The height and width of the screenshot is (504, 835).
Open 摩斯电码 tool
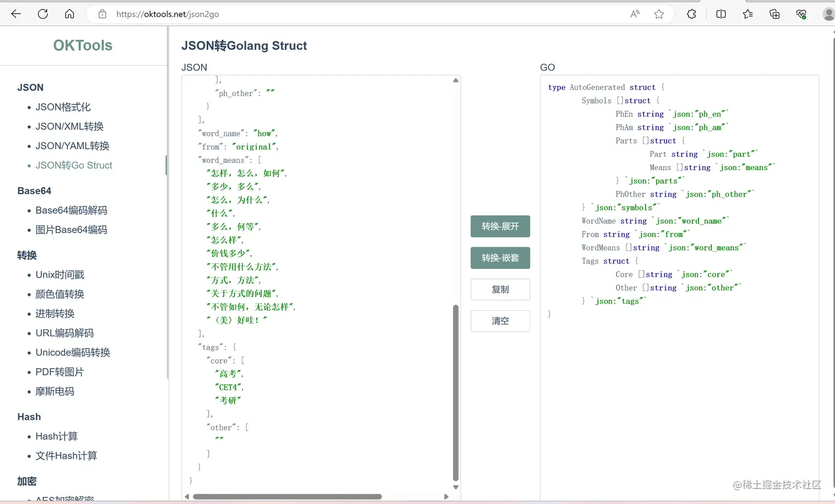tap(55, 391)
